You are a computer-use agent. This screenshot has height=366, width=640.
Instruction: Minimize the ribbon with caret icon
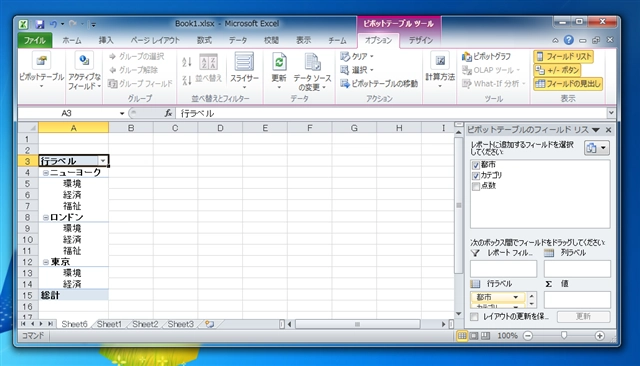tap(555, 40)
